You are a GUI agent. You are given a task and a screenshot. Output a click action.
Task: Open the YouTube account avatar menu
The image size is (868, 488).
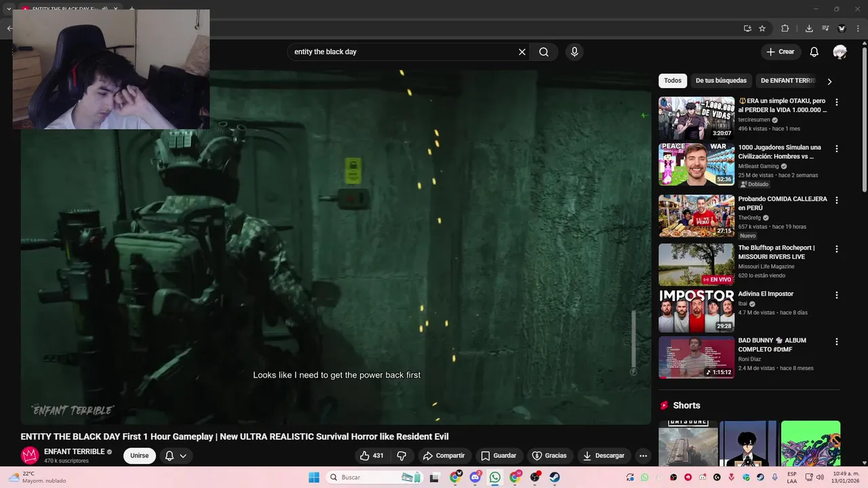(840, 52)
